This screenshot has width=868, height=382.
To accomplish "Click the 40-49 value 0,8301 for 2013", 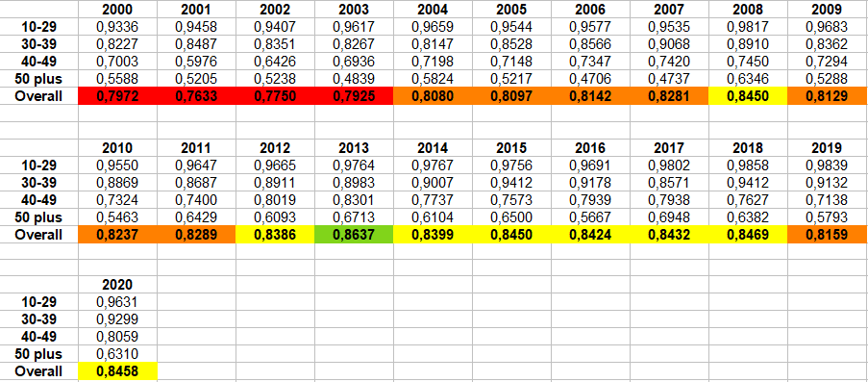I will pyautogui.click(x=354, y=199).
